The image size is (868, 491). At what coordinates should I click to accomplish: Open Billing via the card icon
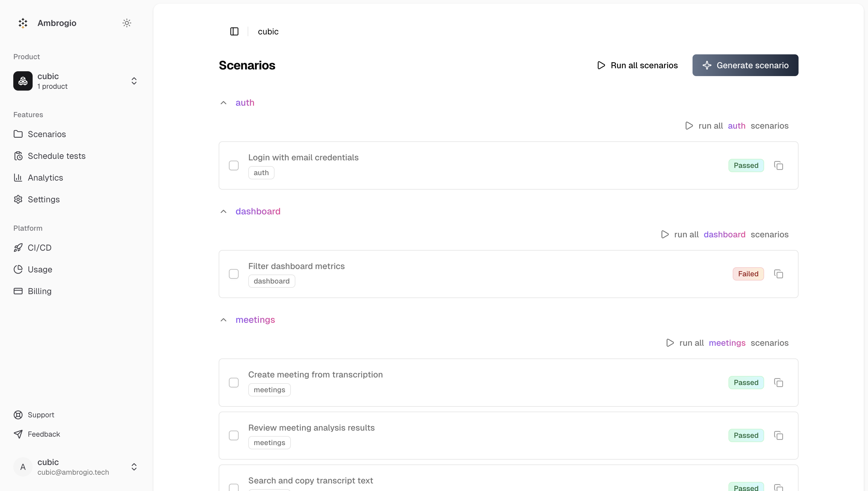(18, 291)
